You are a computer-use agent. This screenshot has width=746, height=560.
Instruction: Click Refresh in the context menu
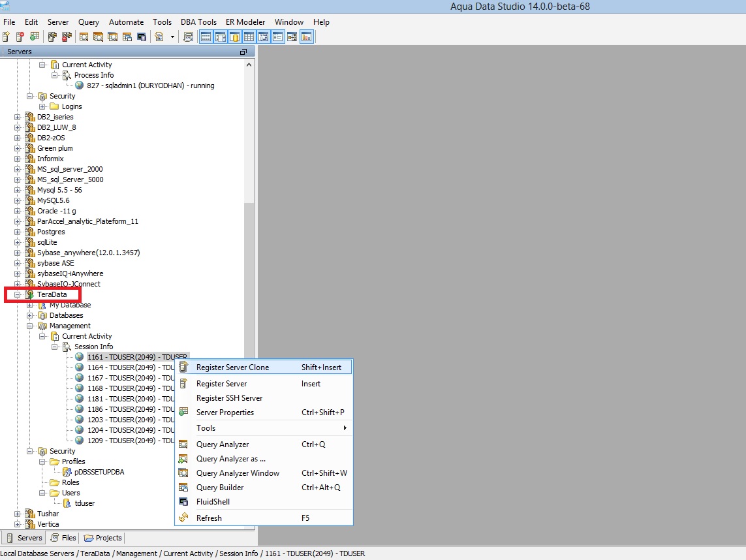pyautogui.click(x=264, y=518)
